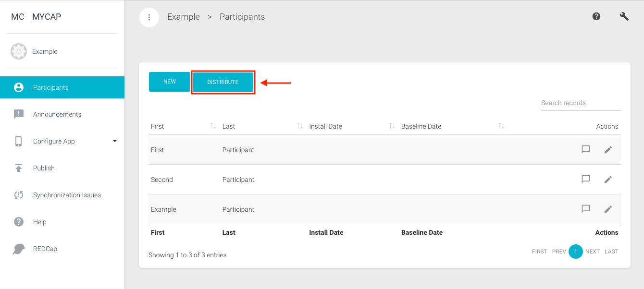This screenshot has width=644, height=289.
Task: Click the DISTRIBUTE button
Action: (223, 82)
